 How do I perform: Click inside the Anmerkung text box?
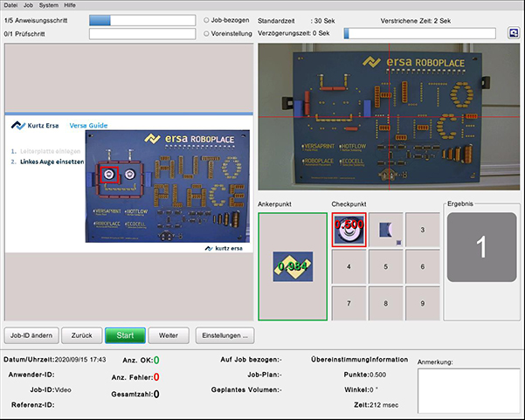(x=467, y=389)
